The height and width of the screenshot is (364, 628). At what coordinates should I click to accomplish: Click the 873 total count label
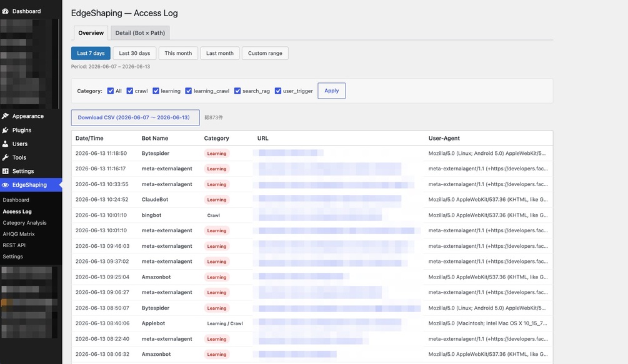tap(214, 117)
